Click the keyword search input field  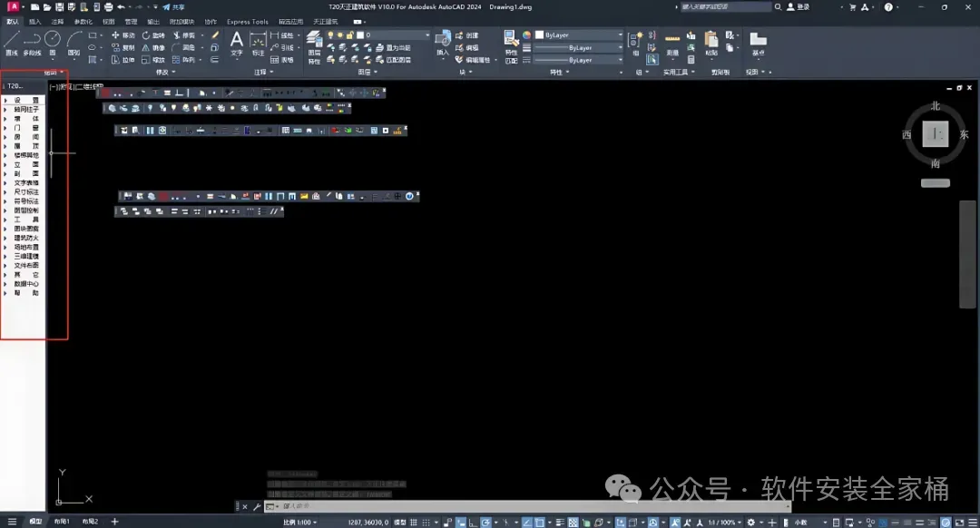[x=725, y=7]
